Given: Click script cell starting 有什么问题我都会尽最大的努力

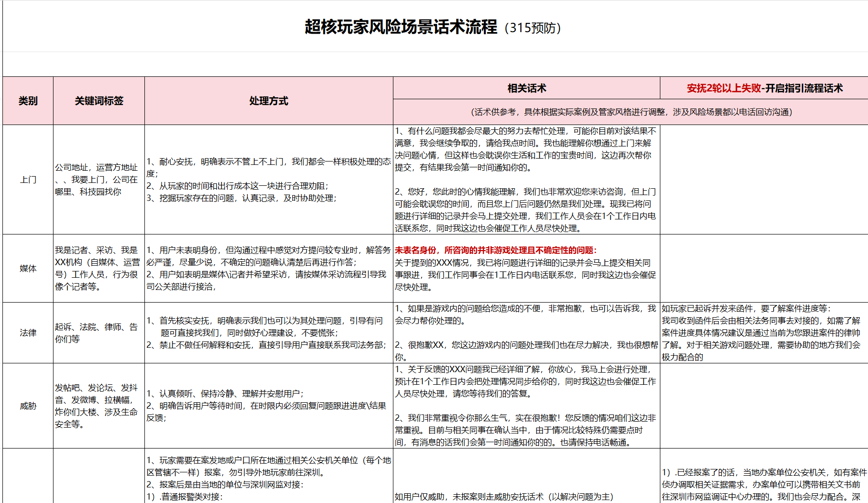Looking at the screenshot, I should (527, 180).
